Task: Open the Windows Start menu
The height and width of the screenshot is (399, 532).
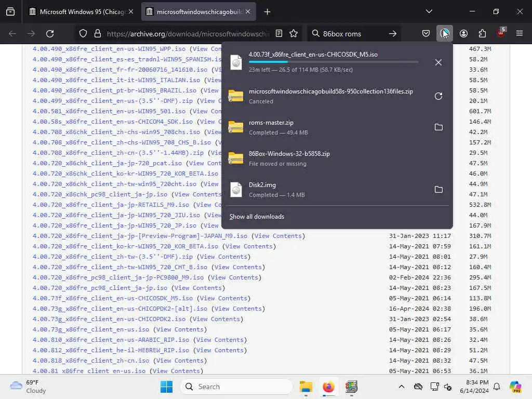Action: (166, 387)
